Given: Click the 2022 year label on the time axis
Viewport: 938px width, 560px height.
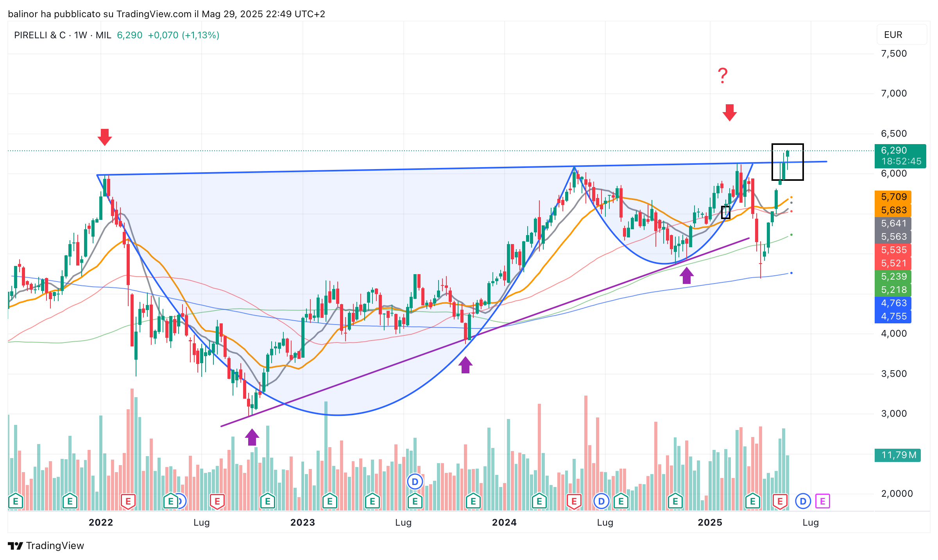Looking at the screenshot, I should [101, 523].
